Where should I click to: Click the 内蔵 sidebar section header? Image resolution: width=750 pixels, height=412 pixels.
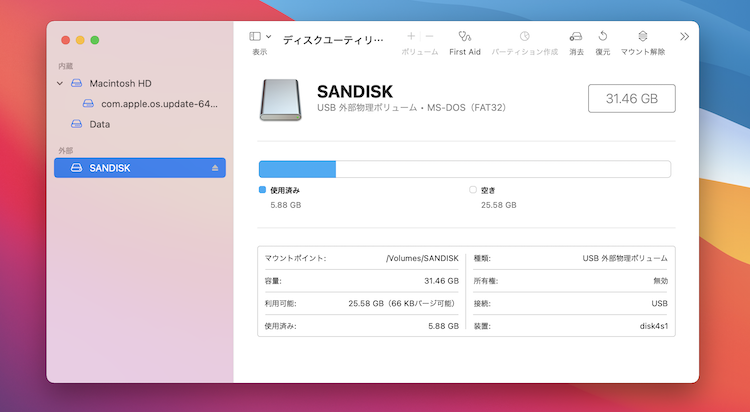[x=66, y=66]
